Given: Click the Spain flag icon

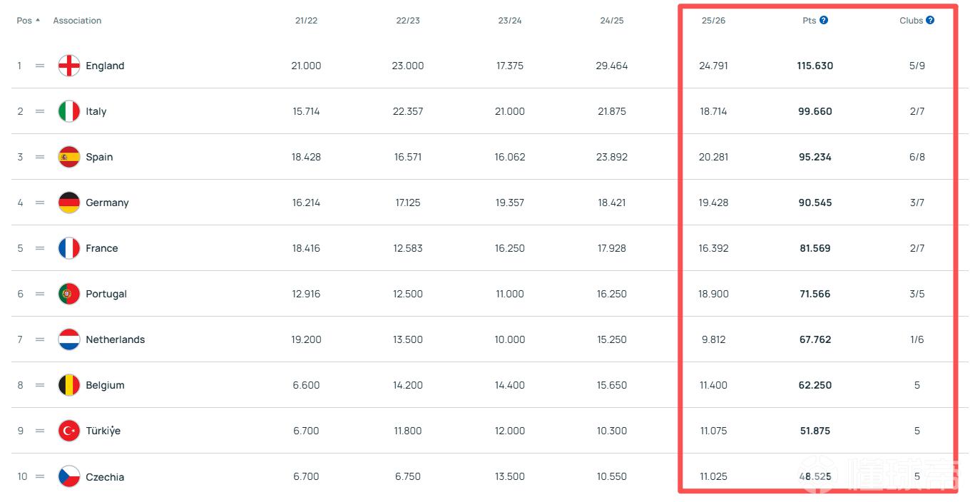Looking at the screenshot, I should tap(69, 157).
